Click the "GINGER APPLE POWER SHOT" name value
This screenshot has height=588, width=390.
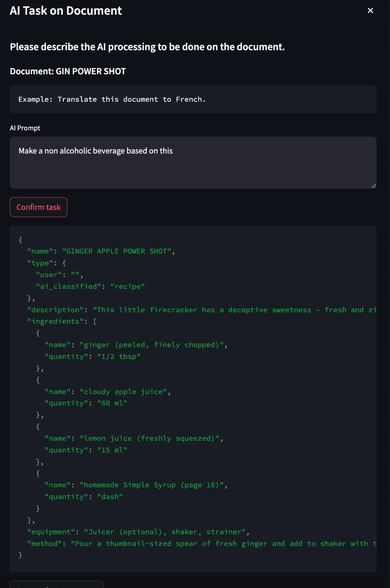(117, 251)
